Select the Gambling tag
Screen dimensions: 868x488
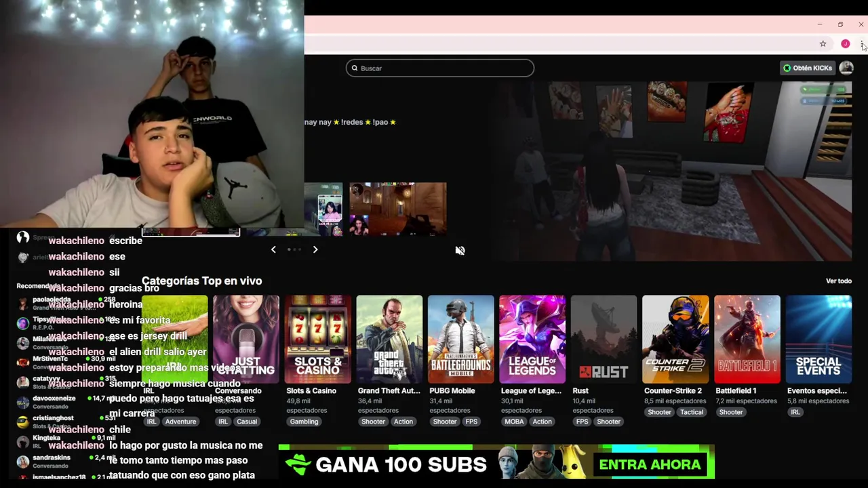[304, 422]
